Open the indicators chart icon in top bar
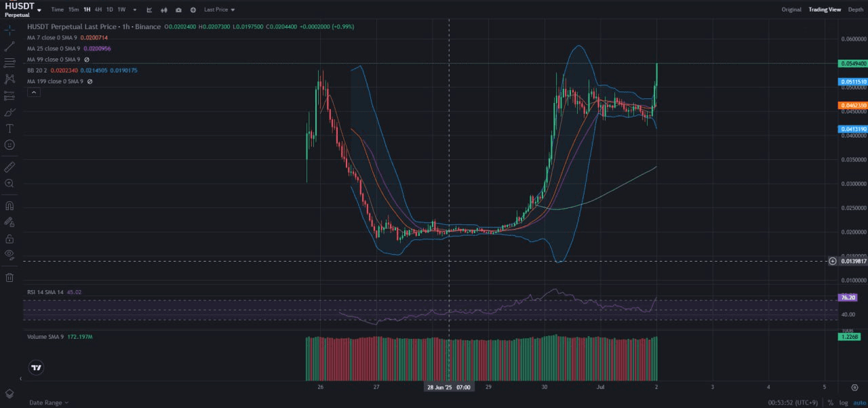The height and width of the screenshot is (408, 868). point(149,10)
